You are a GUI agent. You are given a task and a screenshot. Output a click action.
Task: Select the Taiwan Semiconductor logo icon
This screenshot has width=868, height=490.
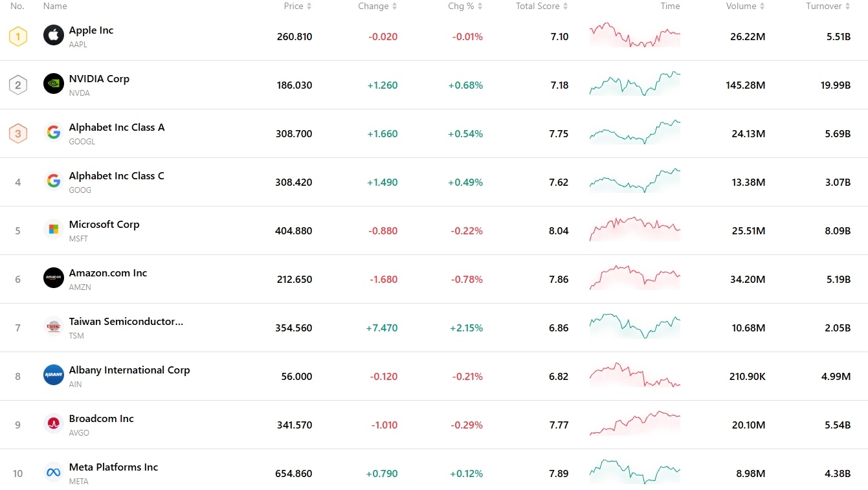click(53, 328)
